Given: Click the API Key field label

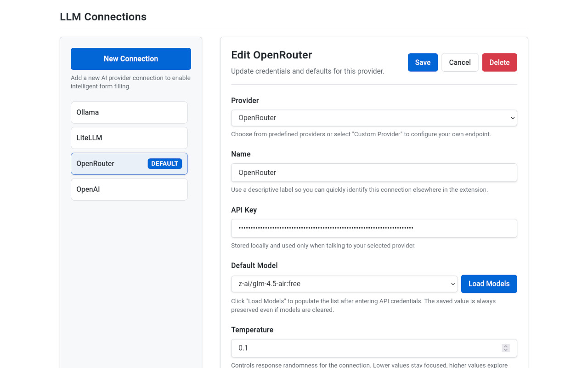Looking at the screenshot, I should point(243,210).
